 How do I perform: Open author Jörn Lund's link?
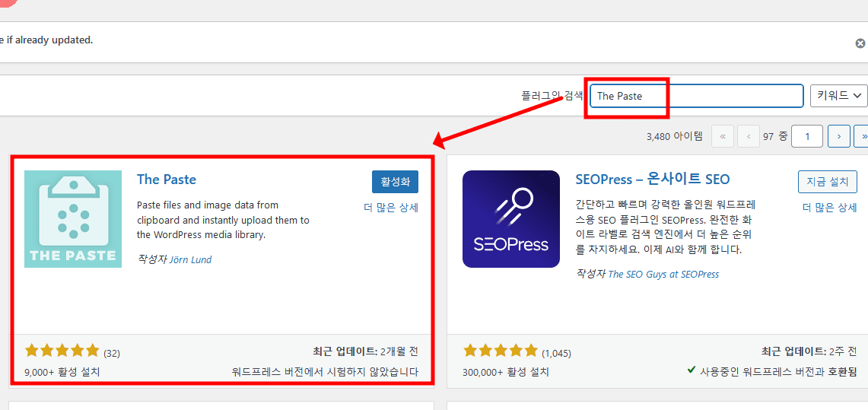click(x=190, y=259)
